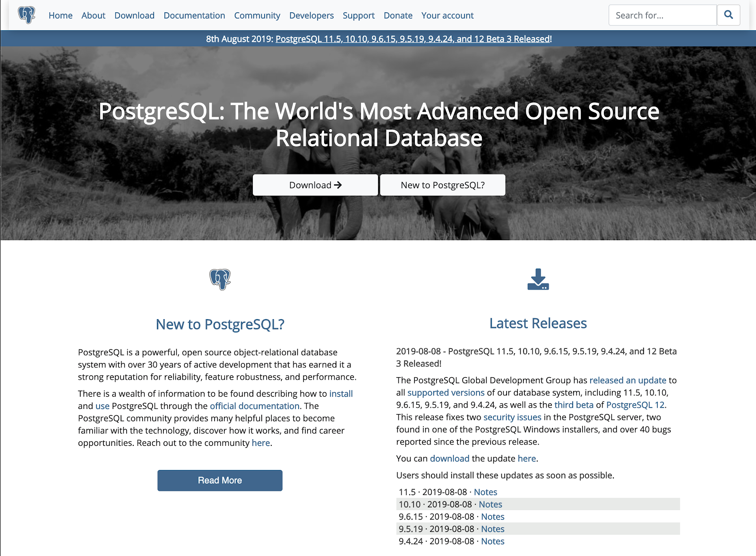Click the hero Download arrow button
Screen dimensions: 756x556
315,185
